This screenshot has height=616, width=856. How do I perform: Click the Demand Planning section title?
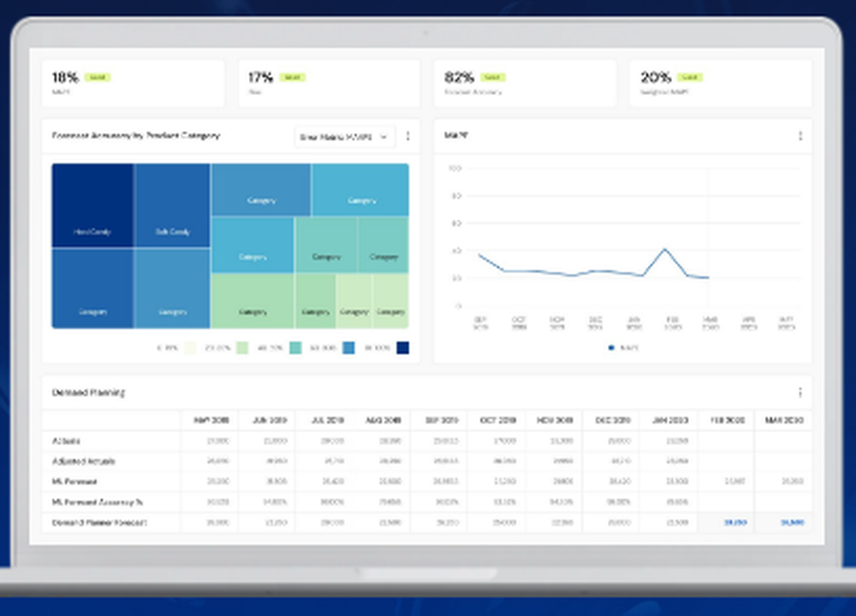[88, 393]
